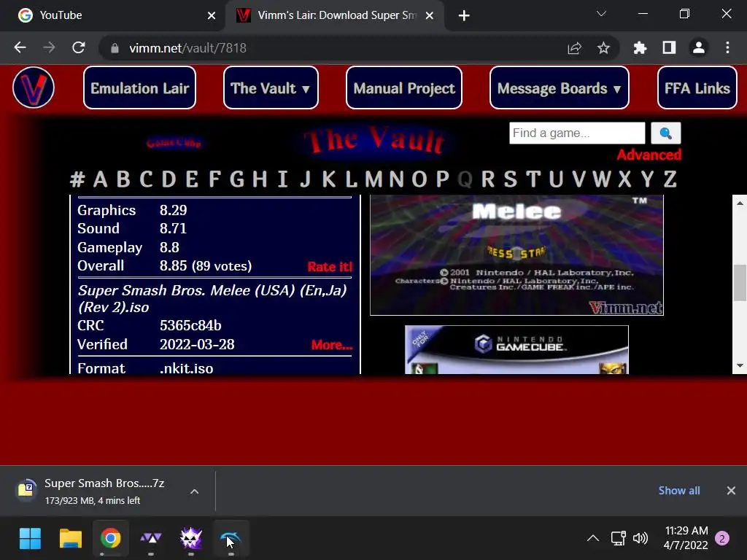Click the More... link beside Verified
The width and height of the screenshot is (747, 560).
click(332, 345)
